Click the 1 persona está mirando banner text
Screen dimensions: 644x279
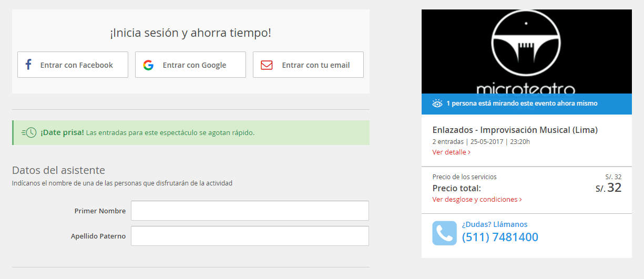pos(522,104)
